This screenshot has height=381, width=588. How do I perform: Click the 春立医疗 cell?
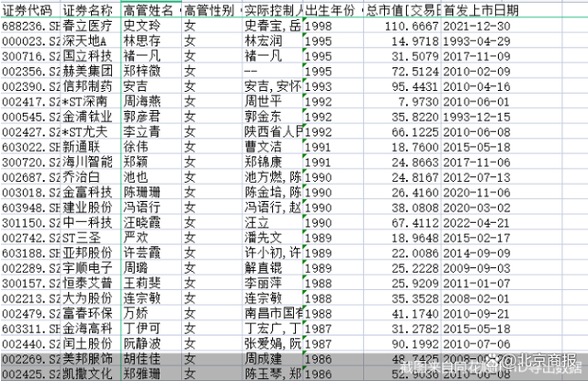tap(90, 26)
